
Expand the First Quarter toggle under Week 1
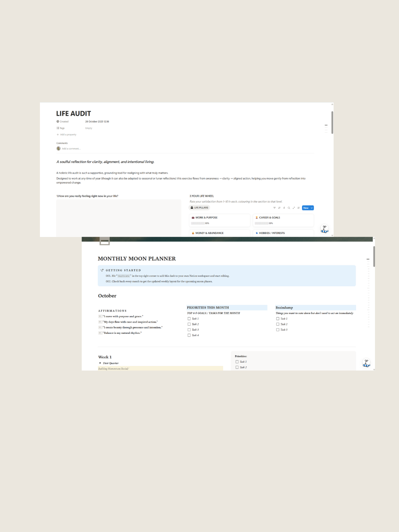pos(100,363)
